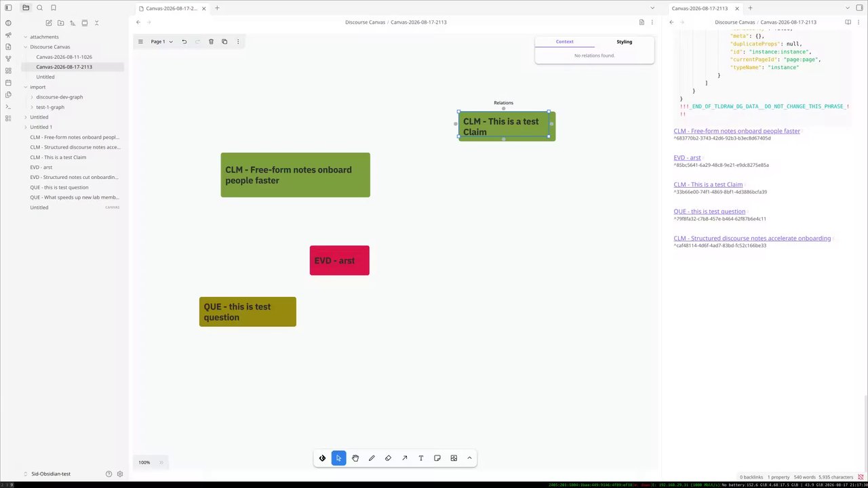The height and width of the screenshot is (488, 868).
Task: Expand the discourse-dev-graph folder
Action: coord(32,97)
